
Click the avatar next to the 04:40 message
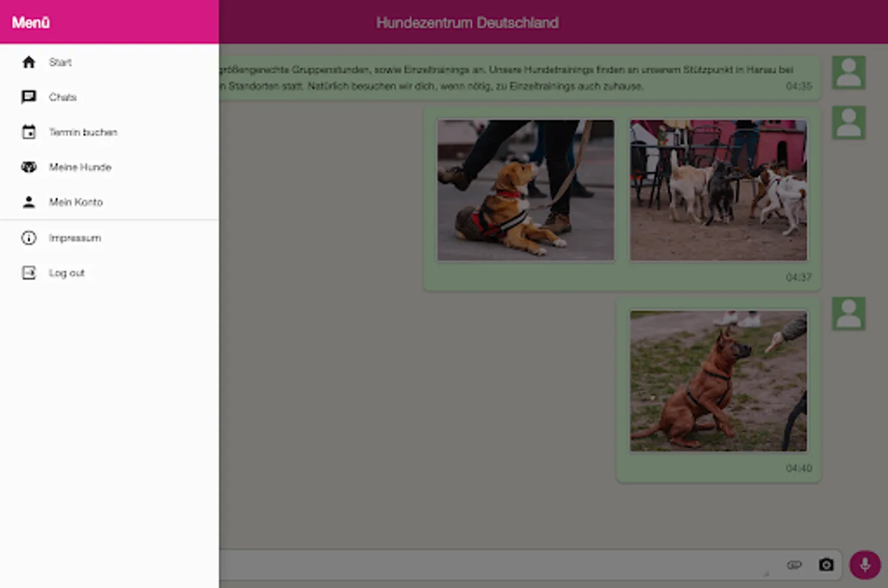click(848, 314)
